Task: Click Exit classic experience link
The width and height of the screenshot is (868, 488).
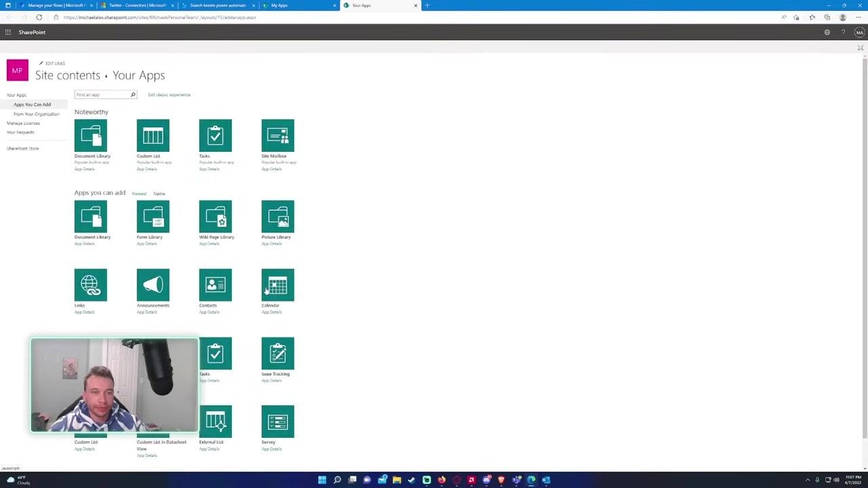Action: point(169,95)
